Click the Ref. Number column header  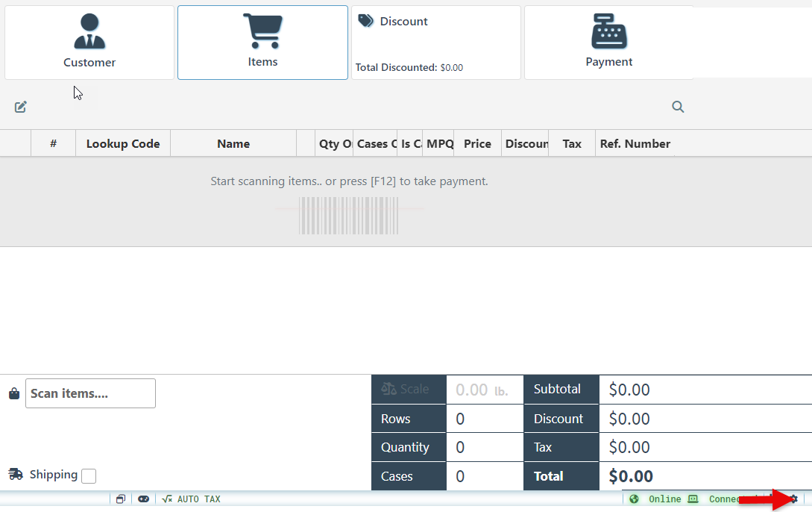click(x=635, y=144)
